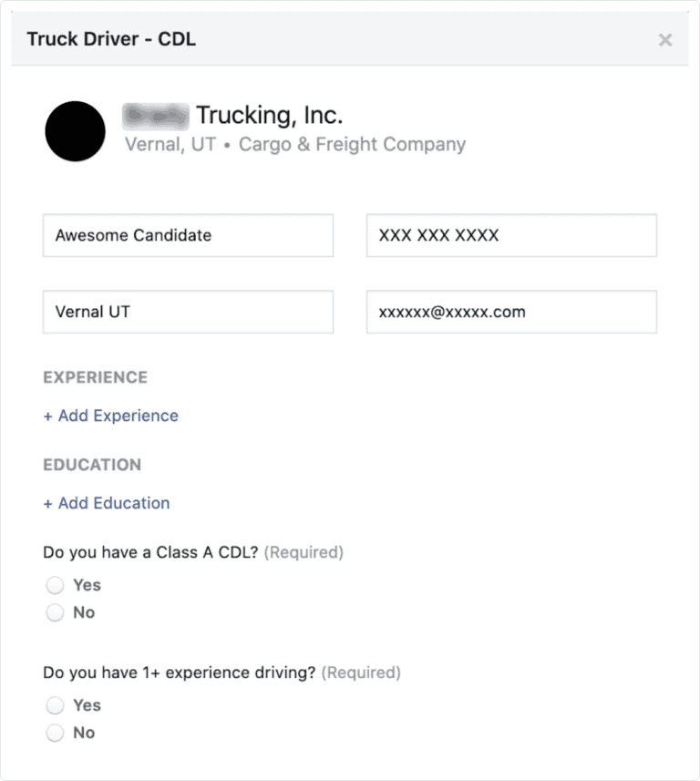
Task: Click the Vernal UT city field
Action: click(x=188, y=312)
